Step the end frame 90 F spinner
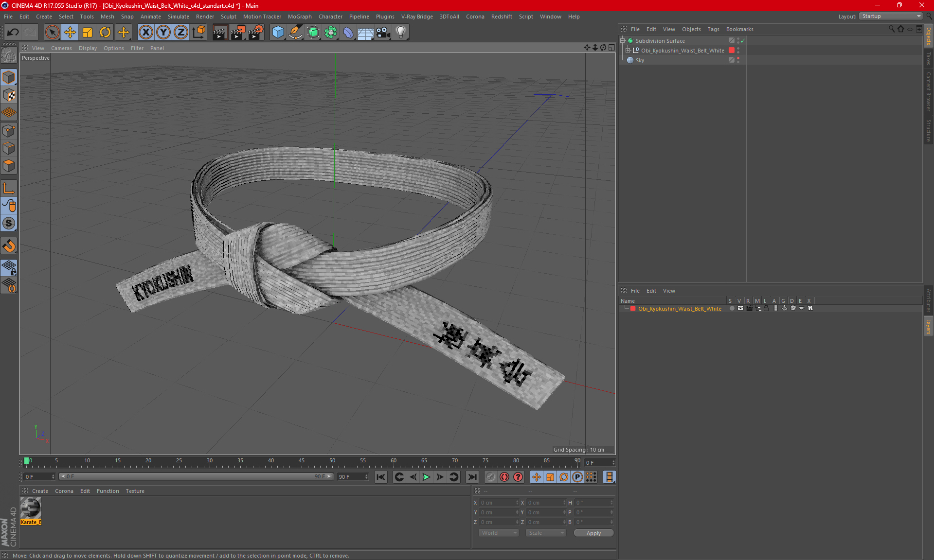The image size is (934, 560). [366, 477]
